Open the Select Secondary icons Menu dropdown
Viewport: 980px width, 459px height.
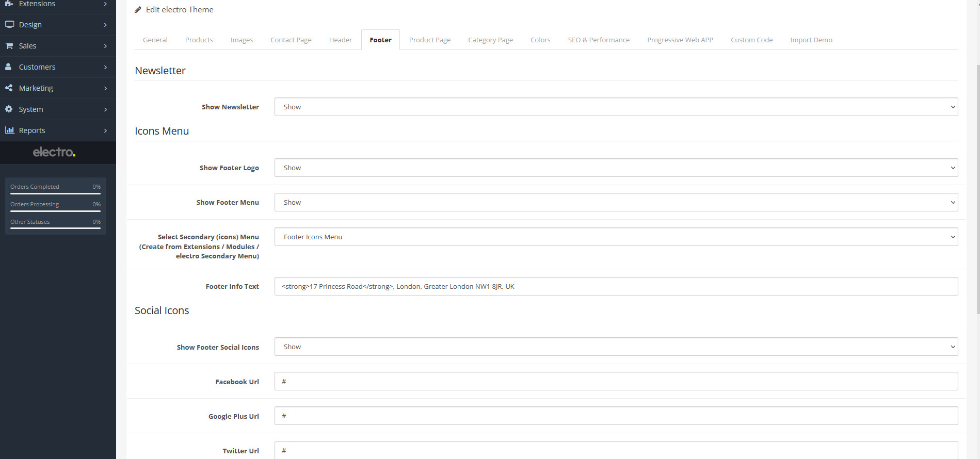pos(616,237)
